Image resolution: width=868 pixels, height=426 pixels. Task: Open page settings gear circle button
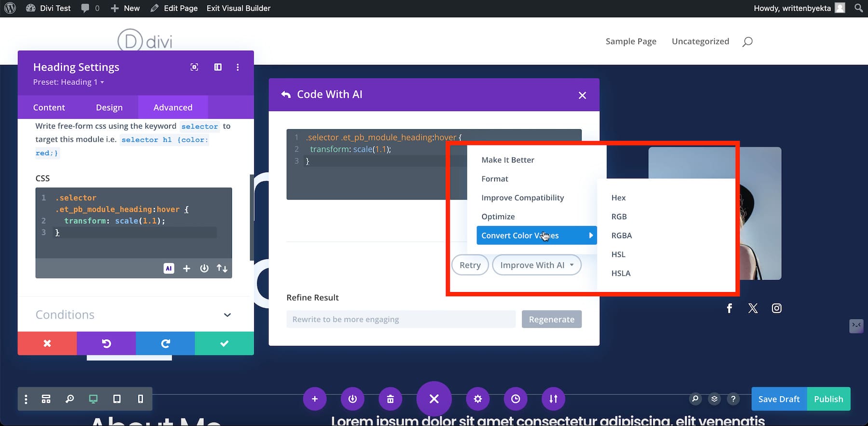(477, 399)
